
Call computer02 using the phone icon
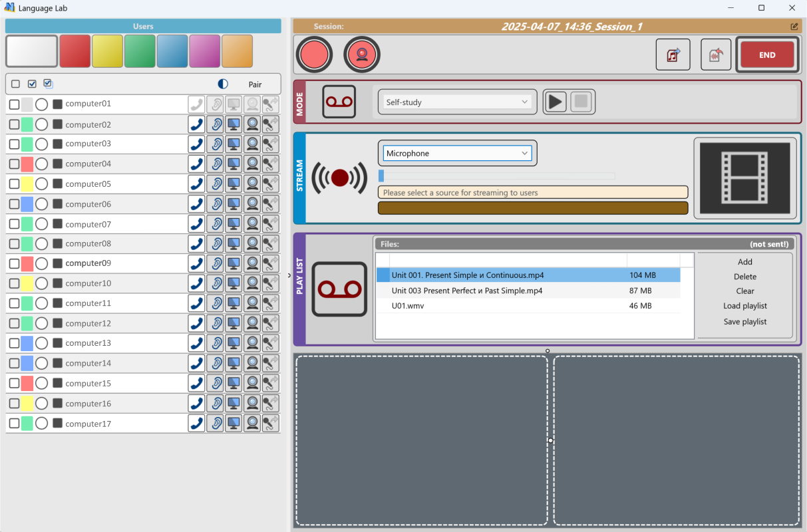click(196, 124)
